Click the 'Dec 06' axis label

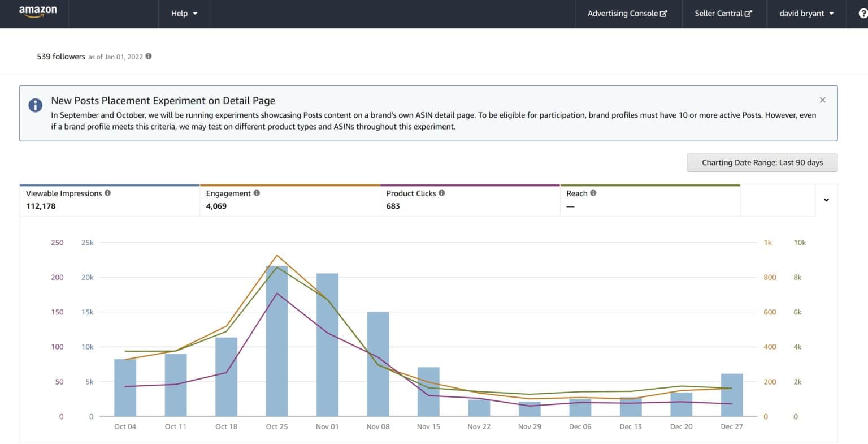(x=580, y=426)
